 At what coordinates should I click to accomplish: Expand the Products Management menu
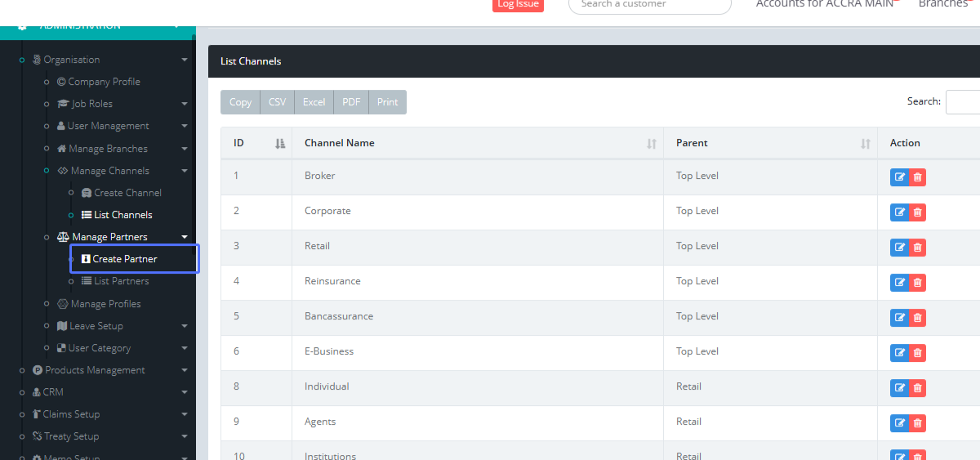(95, 370)
